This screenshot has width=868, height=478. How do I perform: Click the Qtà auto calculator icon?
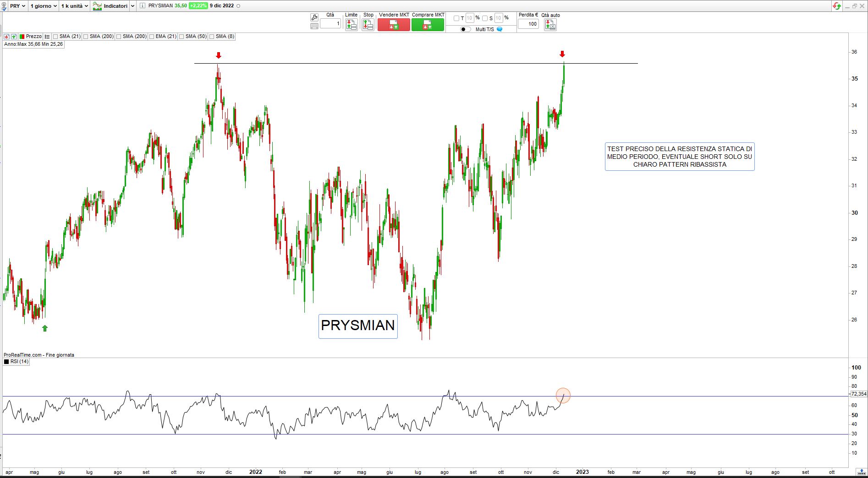550,25
